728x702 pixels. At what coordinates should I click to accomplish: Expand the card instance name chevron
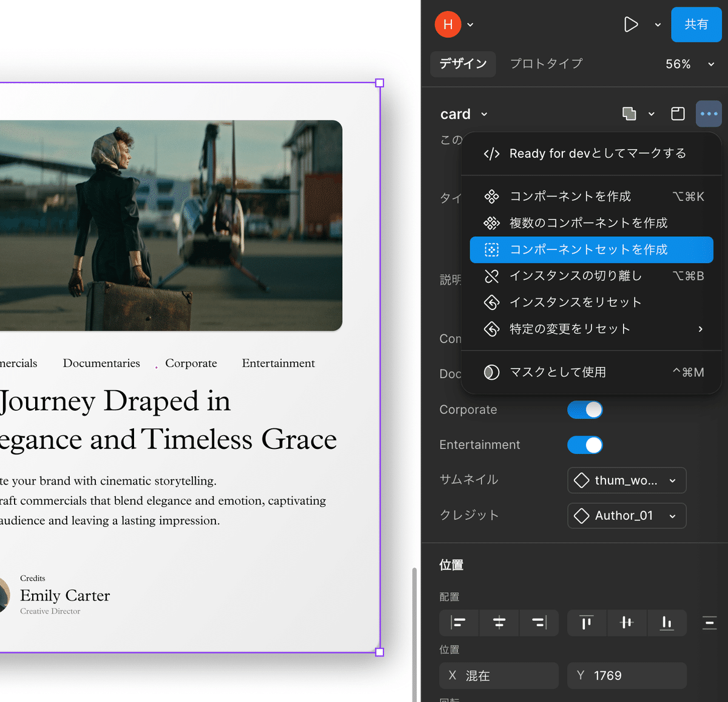[x=484, y=115]
